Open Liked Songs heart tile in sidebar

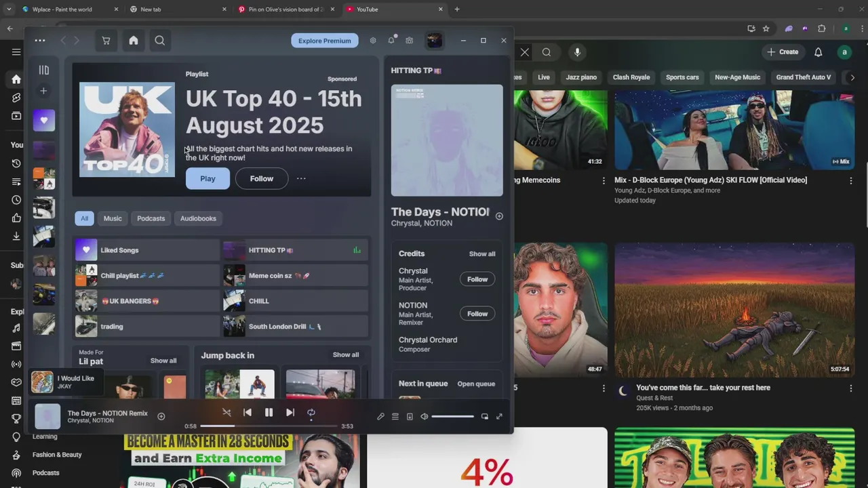[x=44, y=120]
